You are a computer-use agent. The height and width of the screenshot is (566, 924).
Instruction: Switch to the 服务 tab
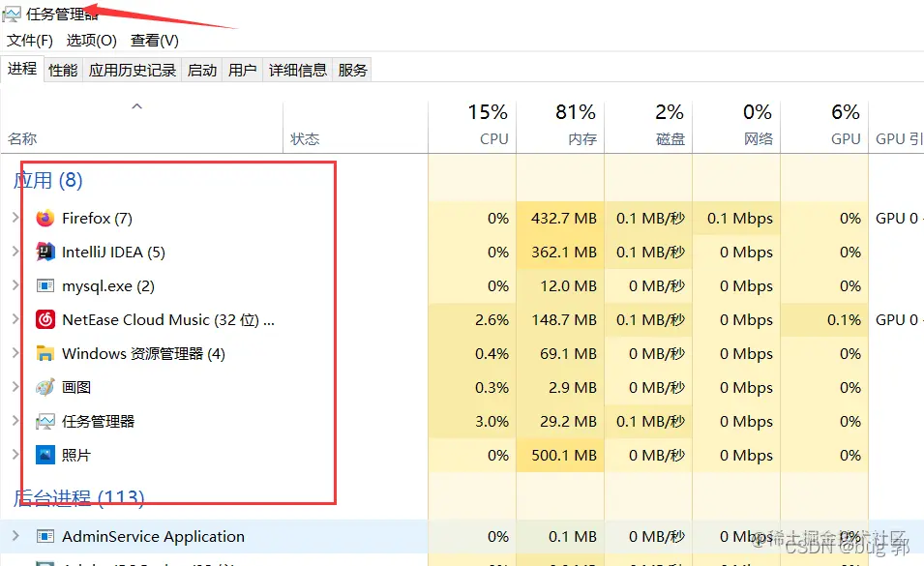[352, 70]
